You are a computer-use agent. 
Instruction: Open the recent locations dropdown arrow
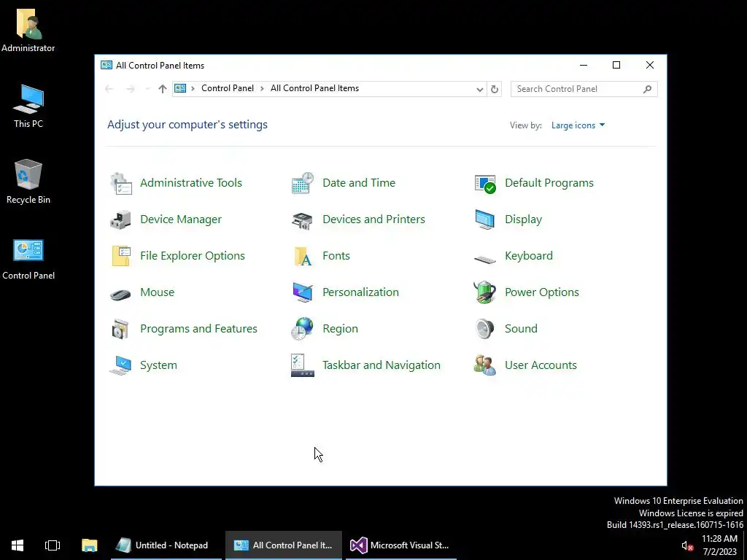coord(147,89)
